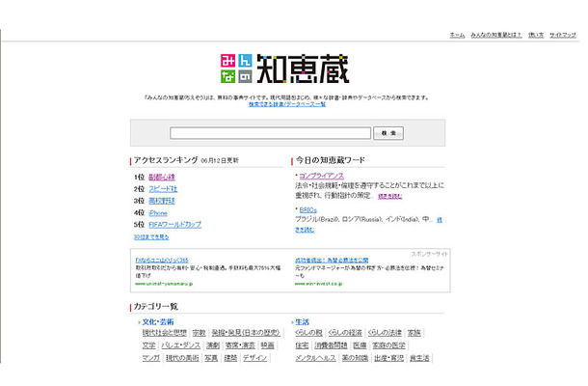Image resolution: width=588 pixels, height=386 pixels.
Task: Select the 住宅 subcategory
Action: [302, 345]
